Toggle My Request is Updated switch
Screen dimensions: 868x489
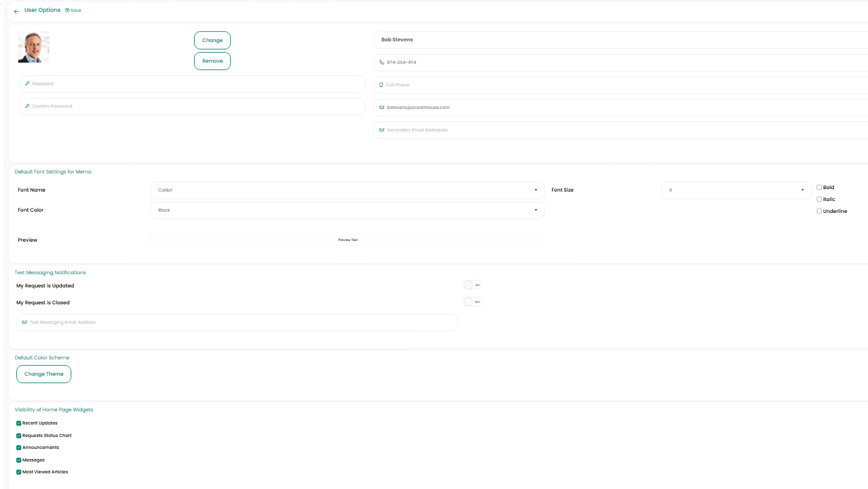pyautogui.click(x=472, y=285)
